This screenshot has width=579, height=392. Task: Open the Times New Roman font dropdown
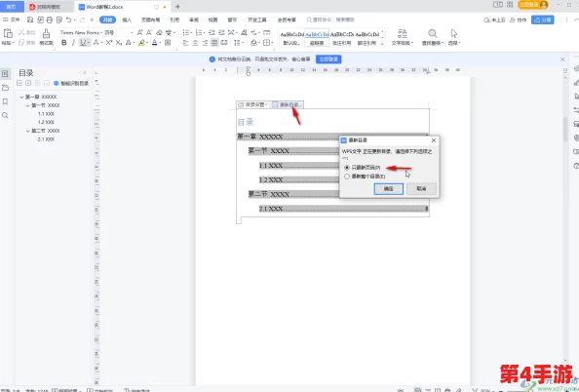pyautogui.click(x=81, y=32)
